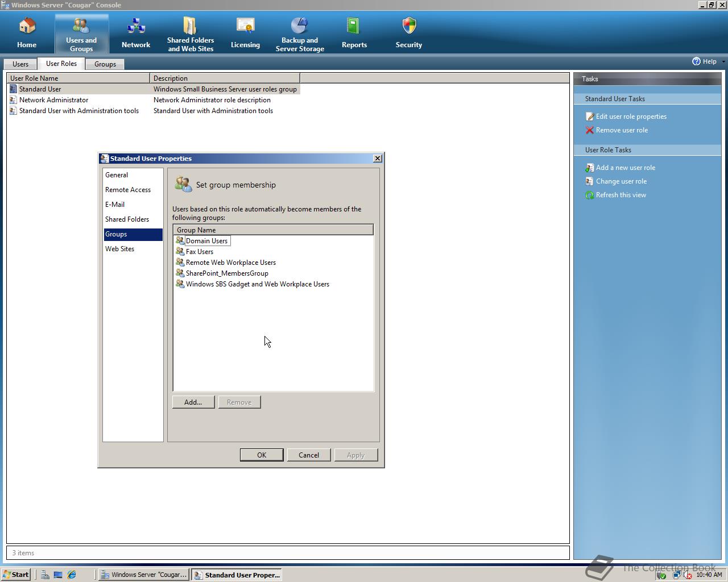Viewport: 728px width, 582px height.
Task: Click the Cancel button
Action: click(309, 455)
